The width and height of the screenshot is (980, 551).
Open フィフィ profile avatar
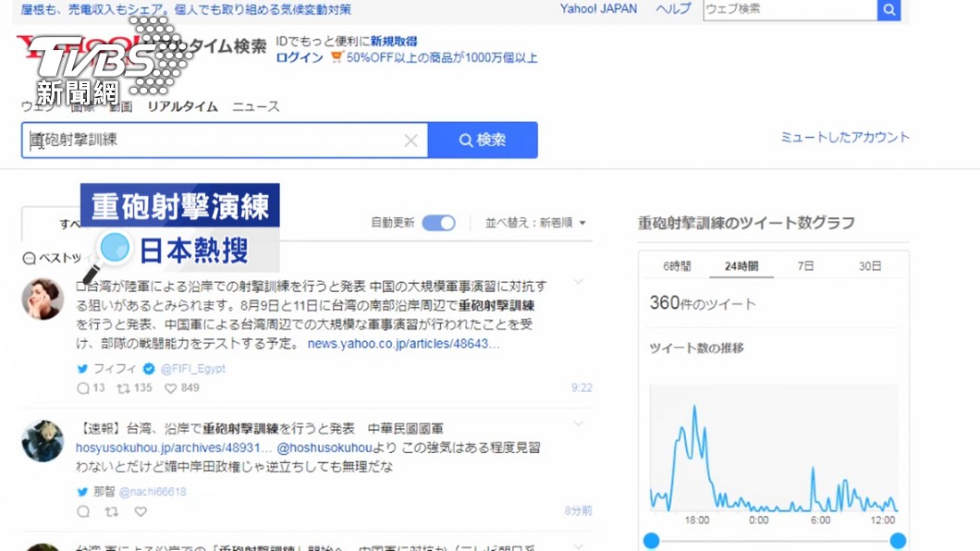pyautogui.click(x=43, y=299)
